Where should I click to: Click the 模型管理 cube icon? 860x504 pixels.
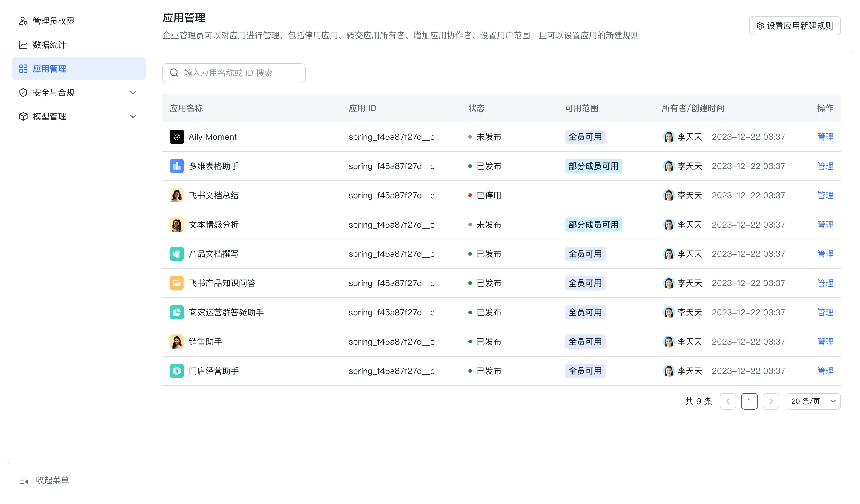click(23, 118)
